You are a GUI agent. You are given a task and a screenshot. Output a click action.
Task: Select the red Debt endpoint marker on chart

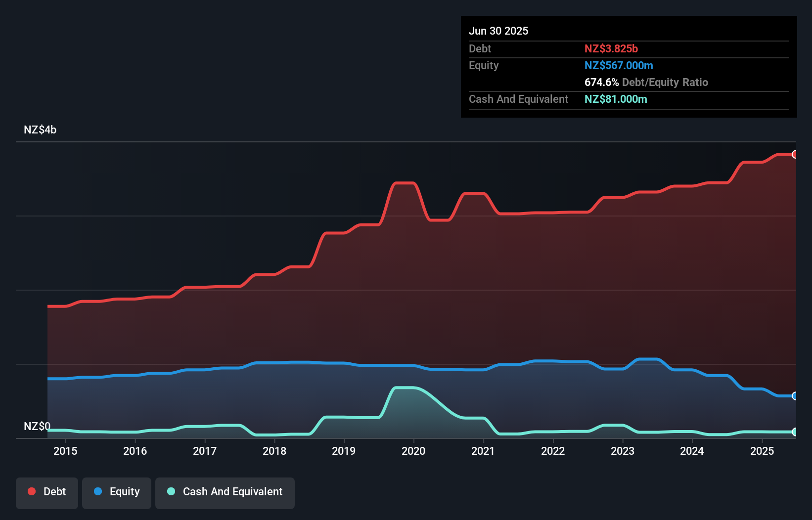tap(795, 154)
